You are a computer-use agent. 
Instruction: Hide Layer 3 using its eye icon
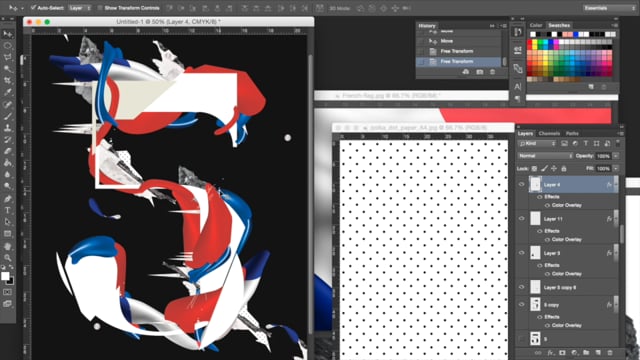(x=521, y=253)
